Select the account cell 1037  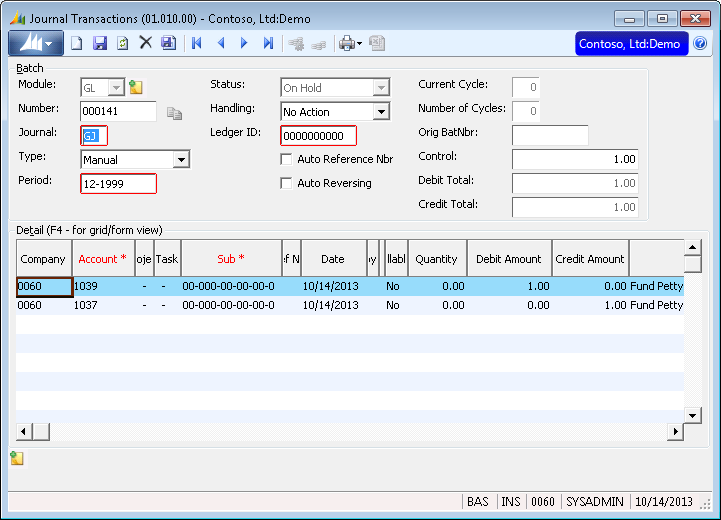[103, 305]
